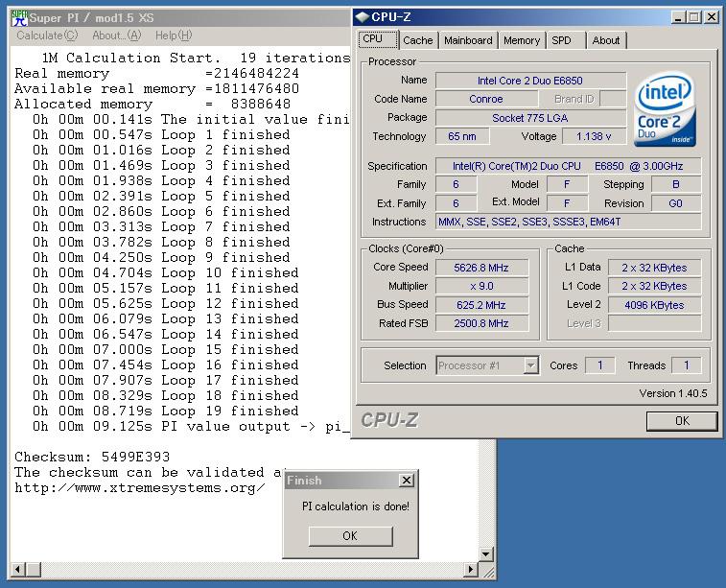
Task: Click the Revision value 'G0'
Action: [676, 203]
